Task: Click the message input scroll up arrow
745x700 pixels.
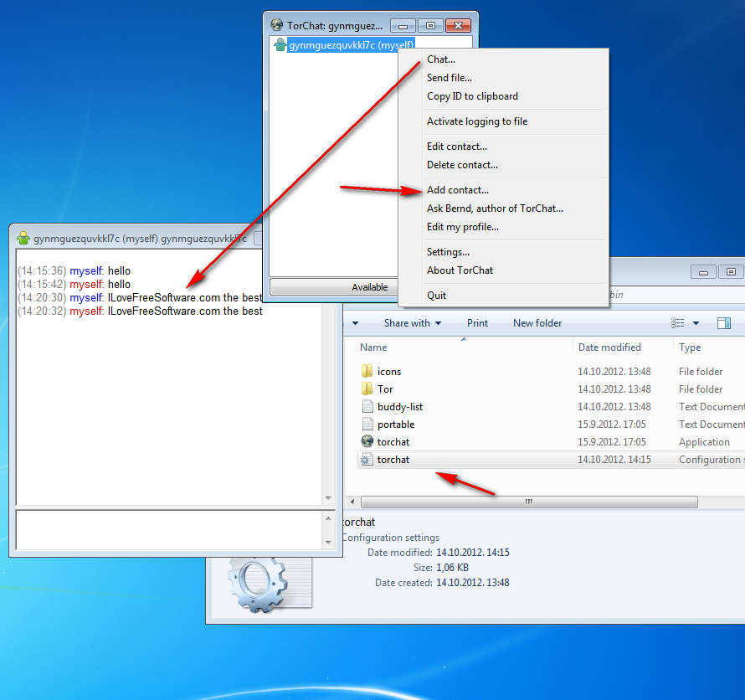Action: [328, 518]
